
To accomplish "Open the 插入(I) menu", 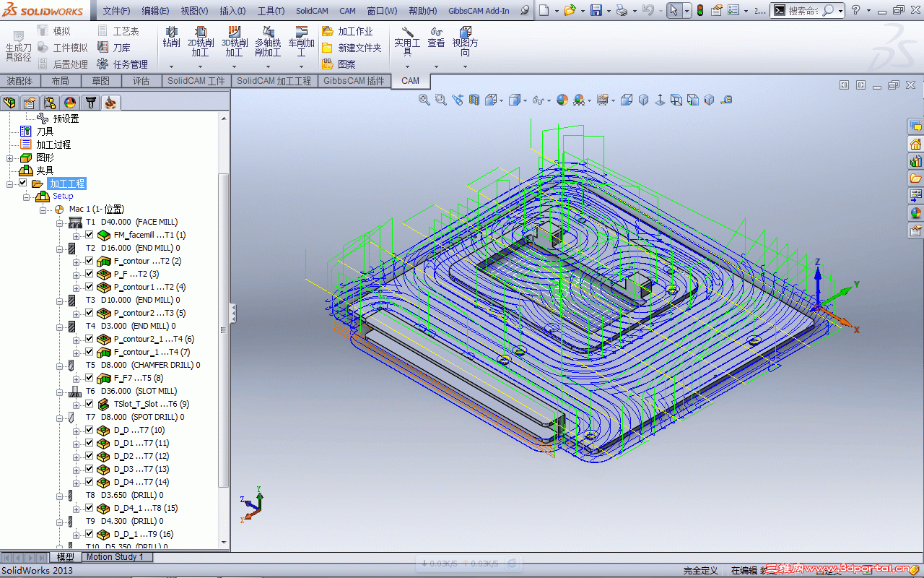I will [x=232, y=11].
